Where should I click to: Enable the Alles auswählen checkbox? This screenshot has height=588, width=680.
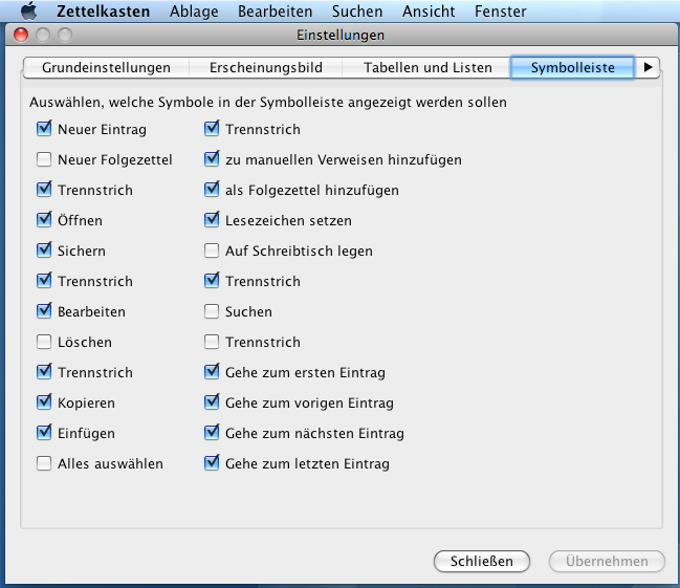44,463
